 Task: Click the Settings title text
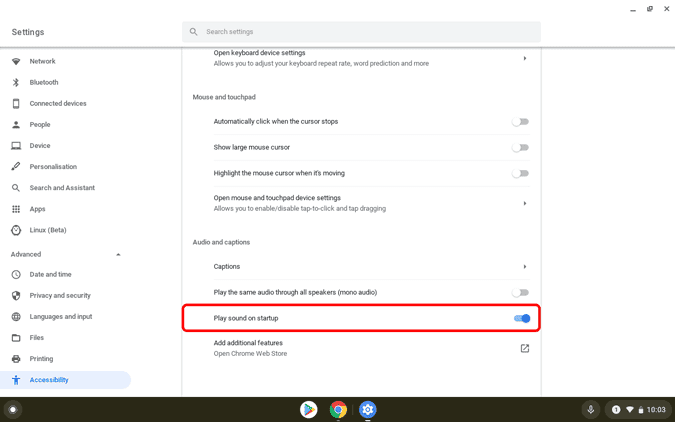coord(28,32)
